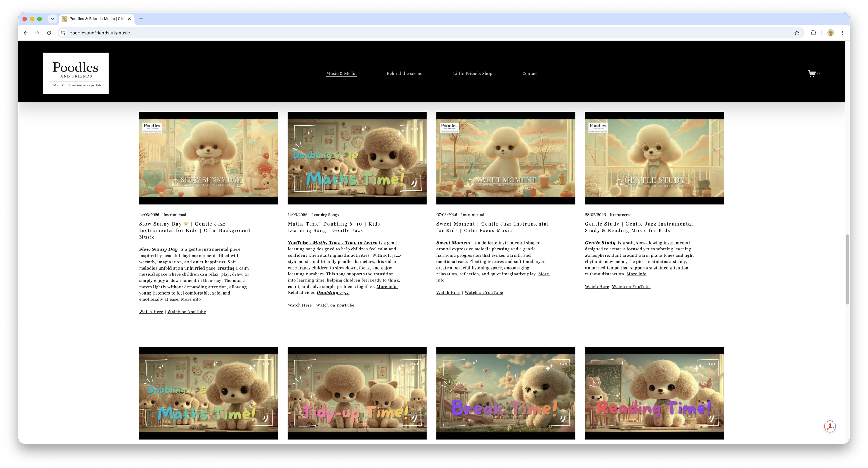Open the Gentle Study video thumbnail
868x468 pixels.
(654, 158)
